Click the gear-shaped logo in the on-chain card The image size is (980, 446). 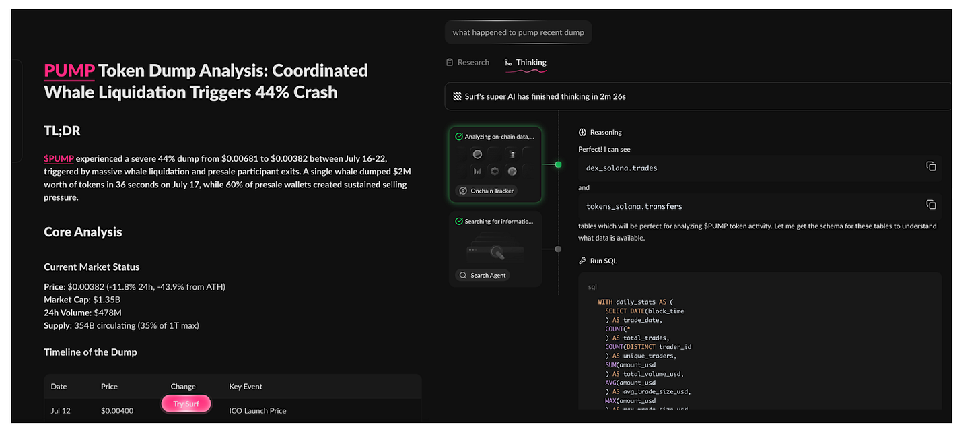[x=495, y=171]
